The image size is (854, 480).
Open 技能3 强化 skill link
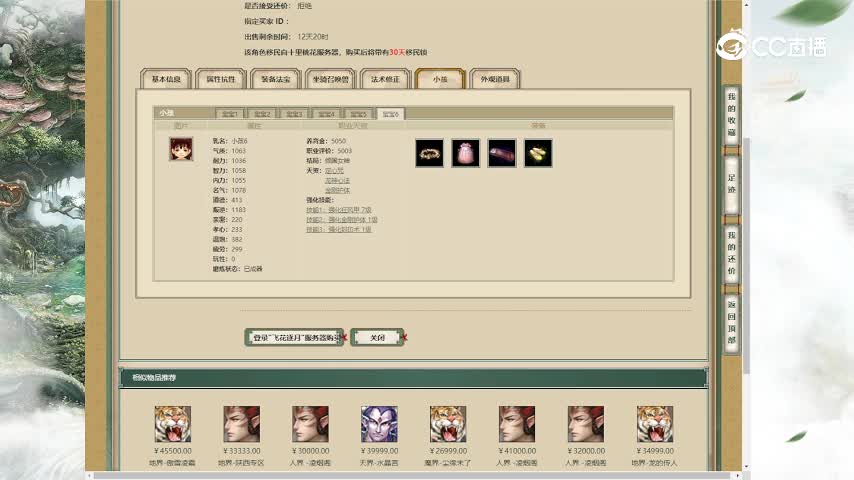339,229
